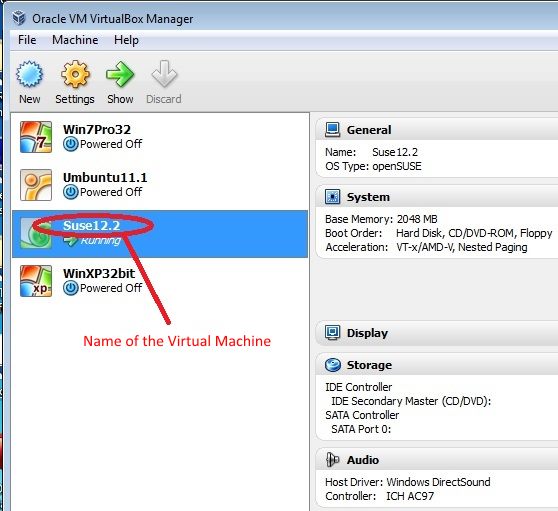Click the grayed Discard arrow icon

coord(164,74)
